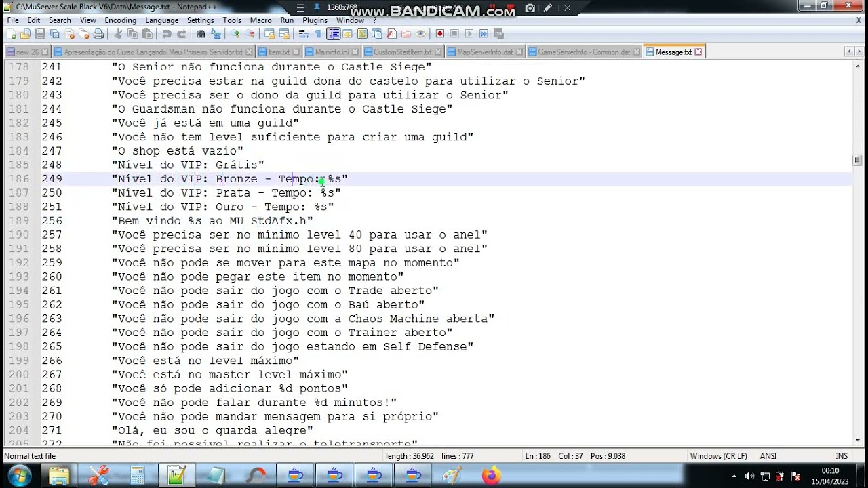Click line "O shop está vazio"
The height and width of the screenshot is (488, 868).
[178, 151]
